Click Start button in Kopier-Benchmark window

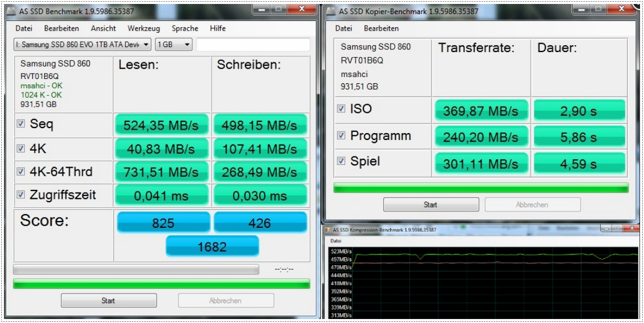(431, 205)
